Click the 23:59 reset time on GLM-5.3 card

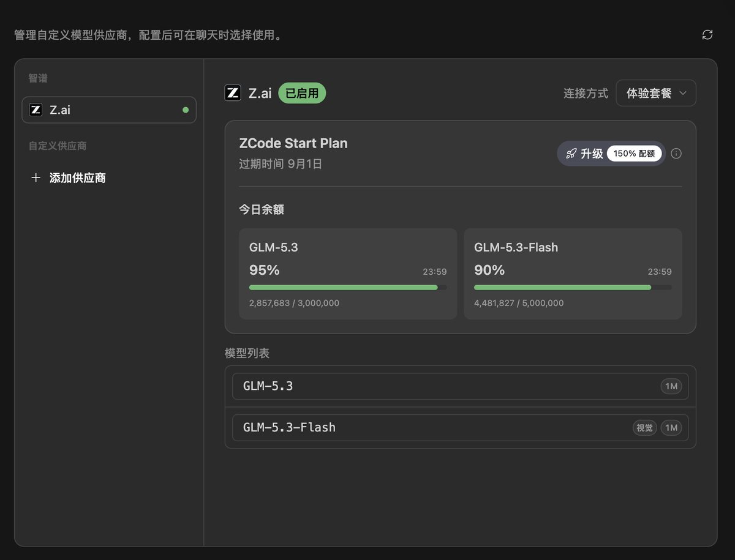[x=435, y=272]
